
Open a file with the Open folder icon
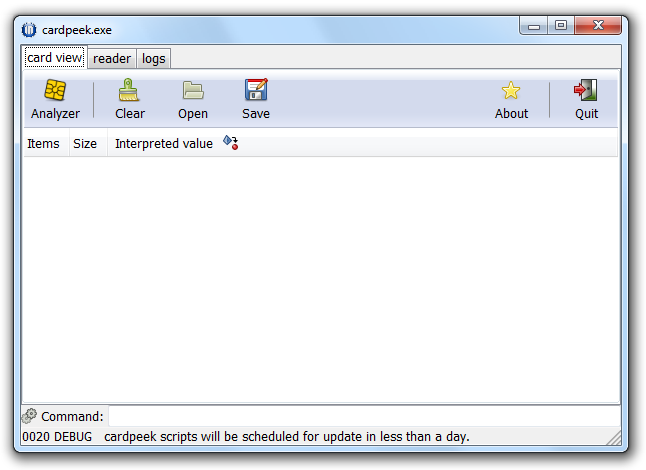pos(193,91)
